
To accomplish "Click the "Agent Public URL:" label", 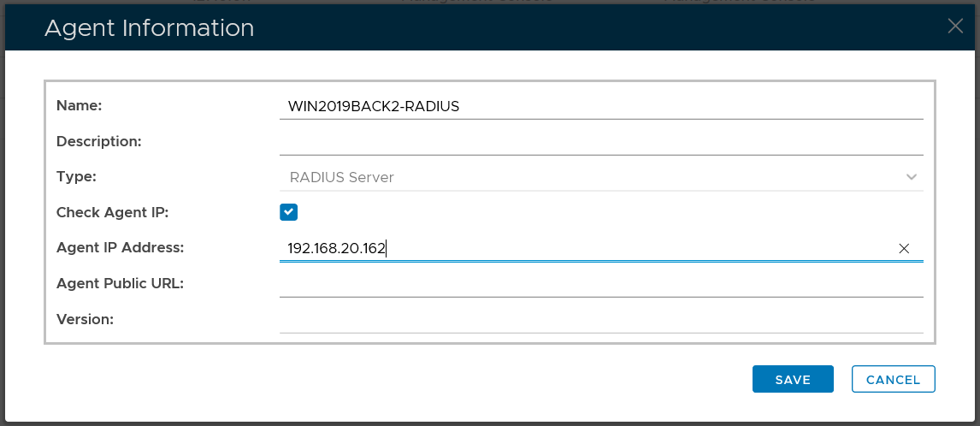I will click(x=121, y=283).
